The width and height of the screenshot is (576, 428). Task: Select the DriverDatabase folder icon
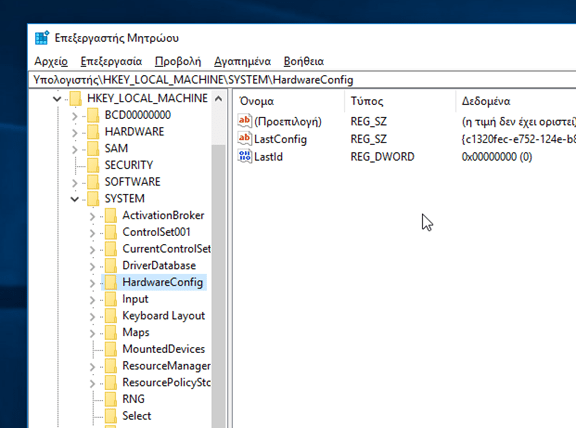tap(111, 265)
